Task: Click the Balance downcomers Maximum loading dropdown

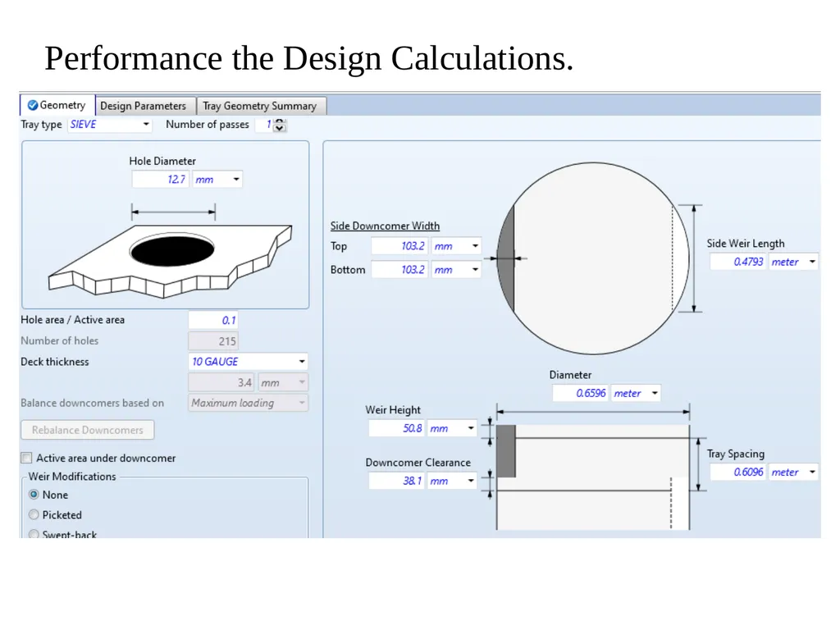Action: (x=248, y=403)
